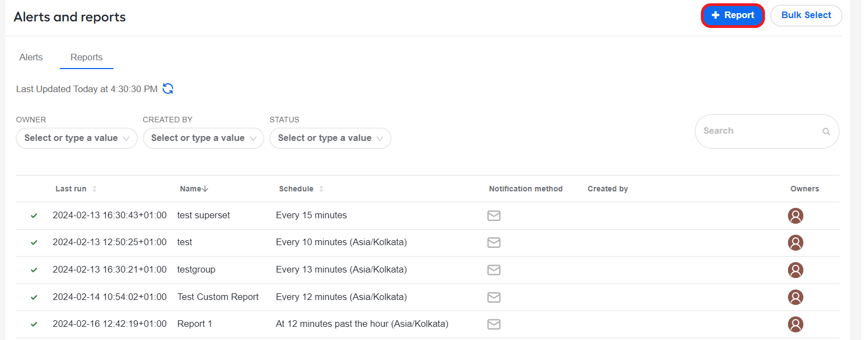The height and width of the screenshot is (340, 868).
Task: Click last run '2024-02-13 16:30:21+01:00'
Action: [x=110, y=270]
